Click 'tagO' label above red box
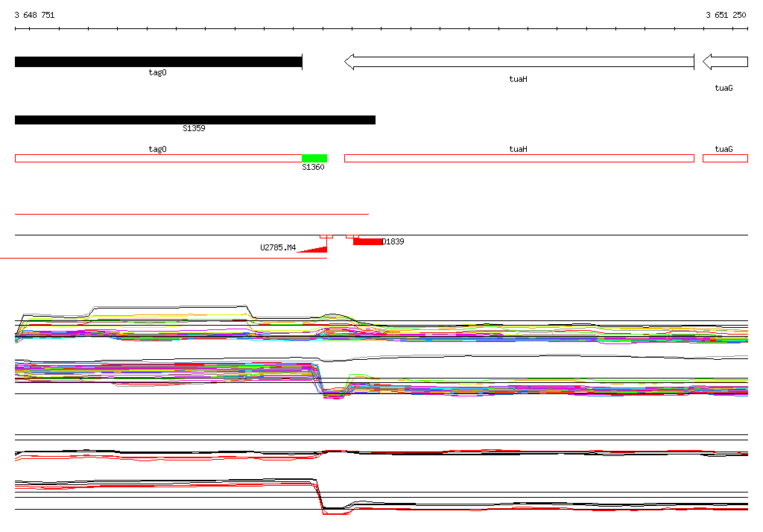 coord(157,149)
